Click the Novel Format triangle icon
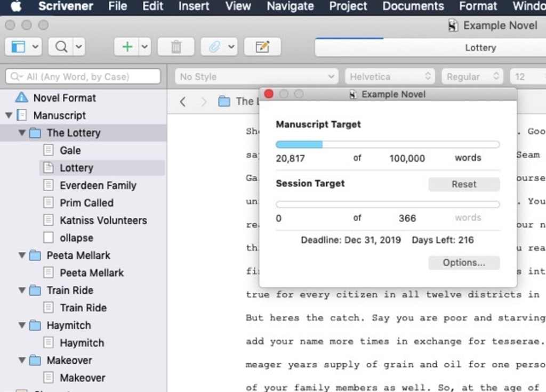Screen dimensions: 546x392 point(21,98)
